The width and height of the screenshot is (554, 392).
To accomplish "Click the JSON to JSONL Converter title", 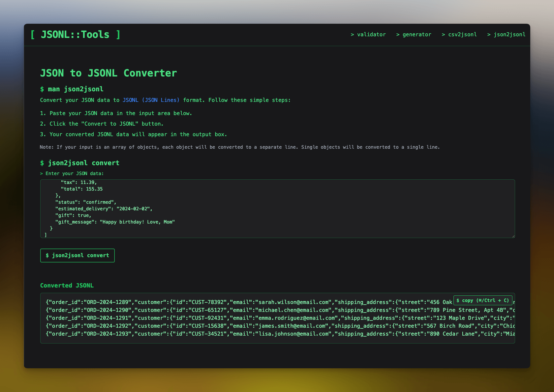I will click(x=108, y=73).
